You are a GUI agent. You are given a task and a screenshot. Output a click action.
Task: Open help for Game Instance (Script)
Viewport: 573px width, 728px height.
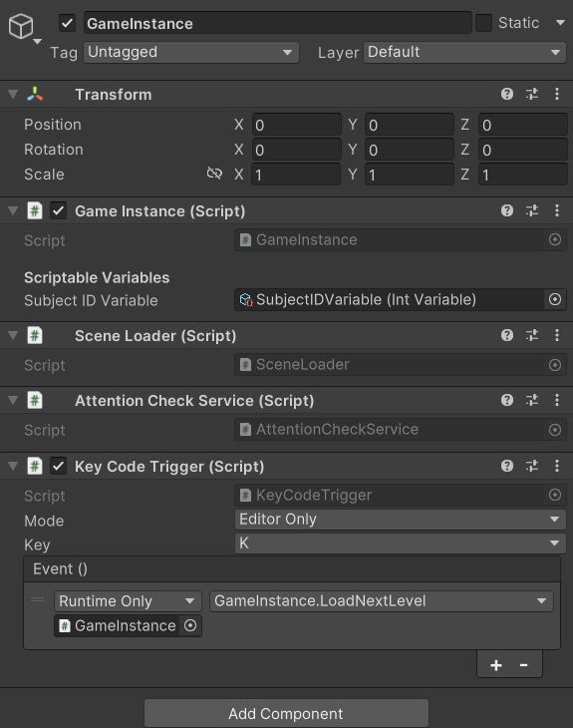(x=507, y=210)
